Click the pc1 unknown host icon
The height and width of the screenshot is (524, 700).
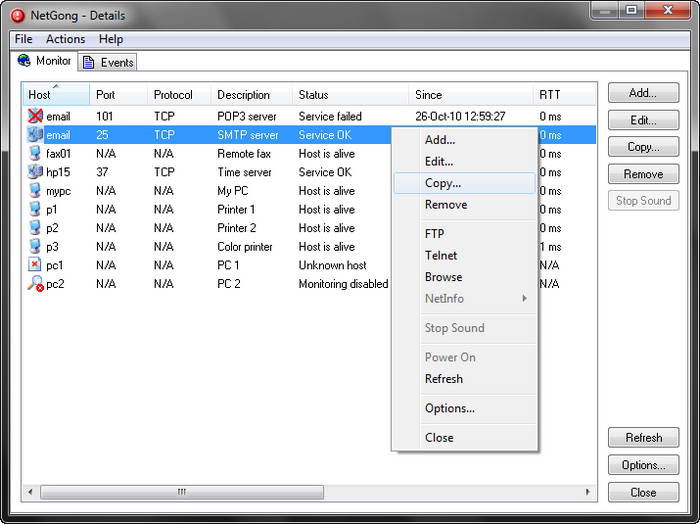tap(35, 265)
